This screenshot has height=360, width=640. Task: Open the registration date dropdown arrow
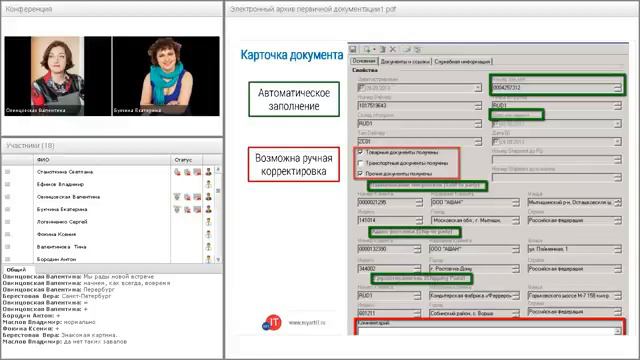(x=478, y=88)
